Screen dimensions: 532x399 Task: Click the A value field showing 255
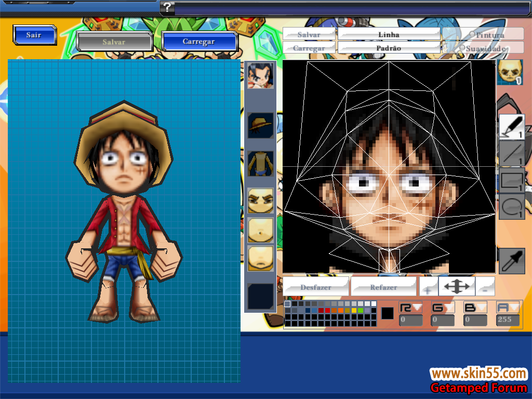pos(508,320)
